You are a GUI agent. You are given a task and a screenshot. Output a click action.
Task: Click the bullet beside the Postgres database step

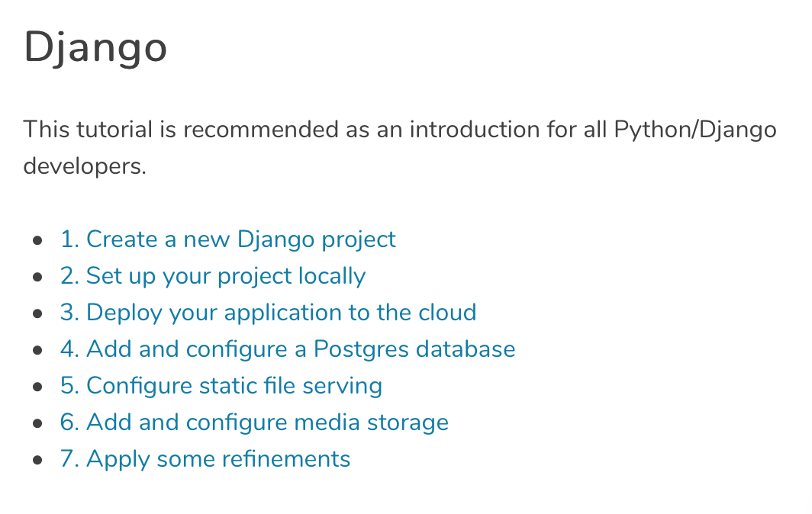37,350
